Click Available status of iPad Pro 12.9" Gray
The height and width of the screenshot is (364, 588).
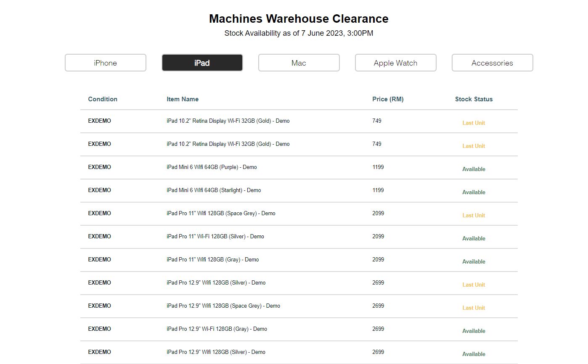tap(474, 331)
